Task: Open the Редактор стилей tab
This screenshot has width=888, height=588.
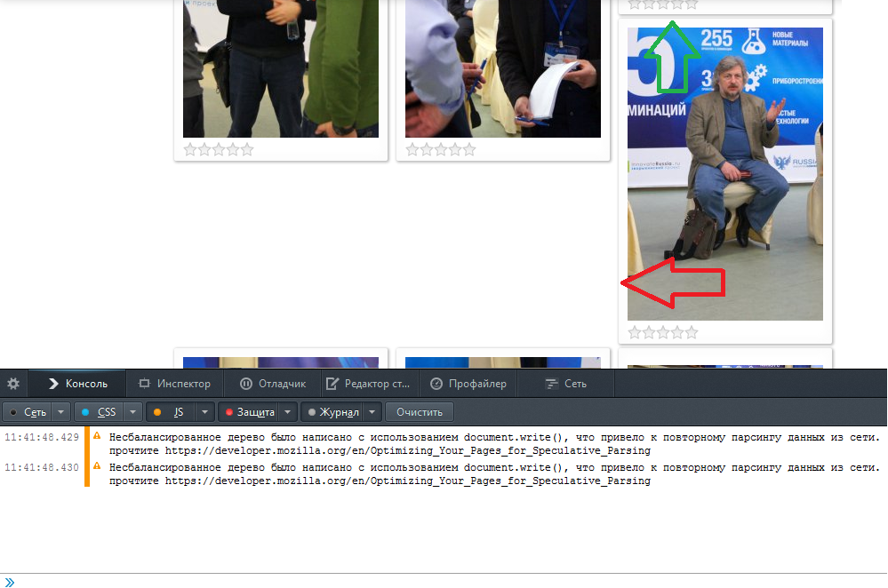Action: pos(370,384)
